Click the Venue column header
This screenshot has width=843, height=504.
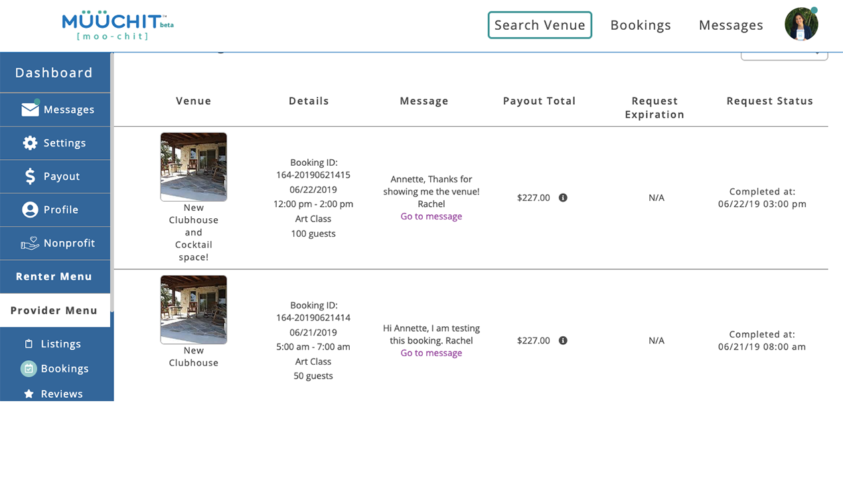tap(194, 101)
